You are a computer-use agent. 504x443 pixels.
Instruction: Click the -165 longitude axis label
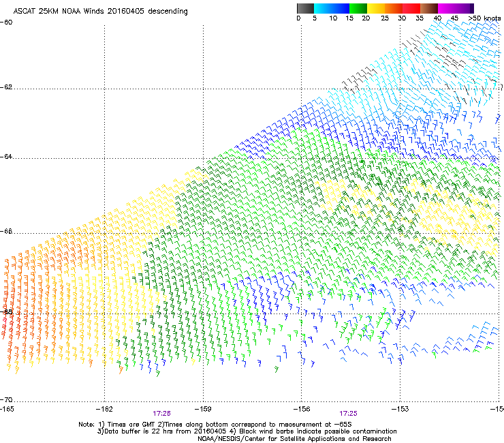tap(7, 409)
